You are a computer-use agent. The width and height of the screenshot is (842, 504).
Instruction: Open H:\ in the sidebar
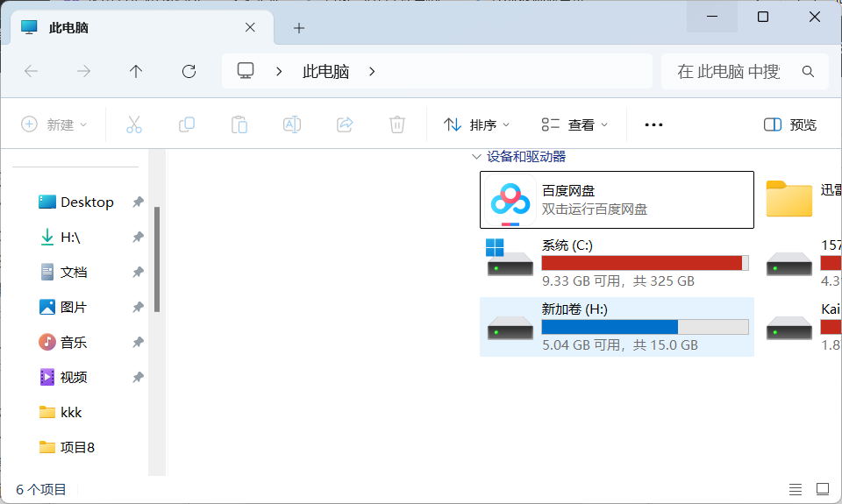click(61, 237)
